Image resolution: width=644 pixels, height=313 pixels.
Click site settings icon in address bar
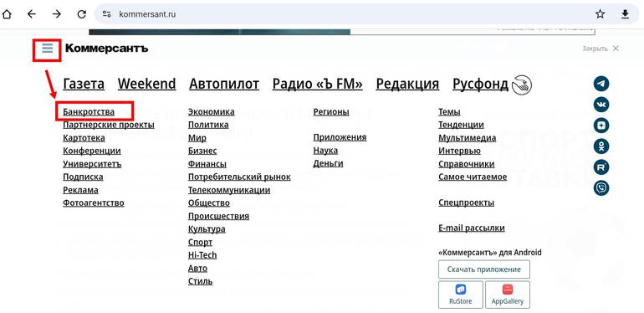107,14
